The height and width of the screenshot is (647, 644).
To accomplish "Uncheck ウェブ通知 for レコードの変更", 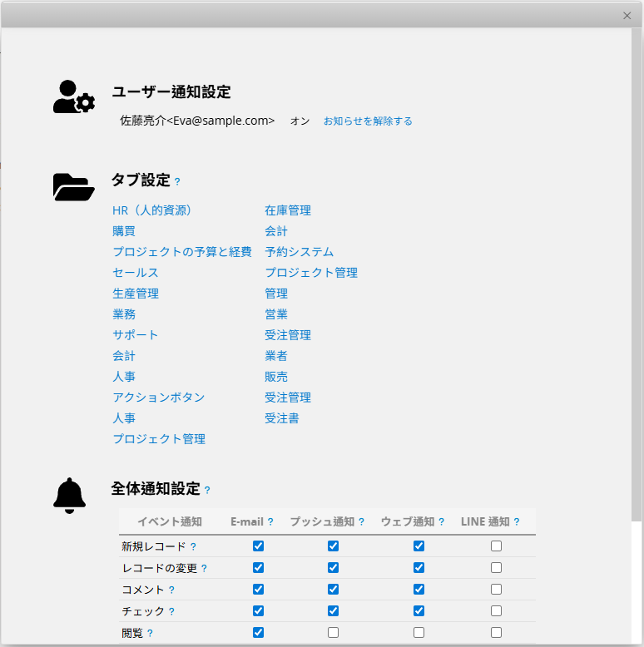I will 419,568.
